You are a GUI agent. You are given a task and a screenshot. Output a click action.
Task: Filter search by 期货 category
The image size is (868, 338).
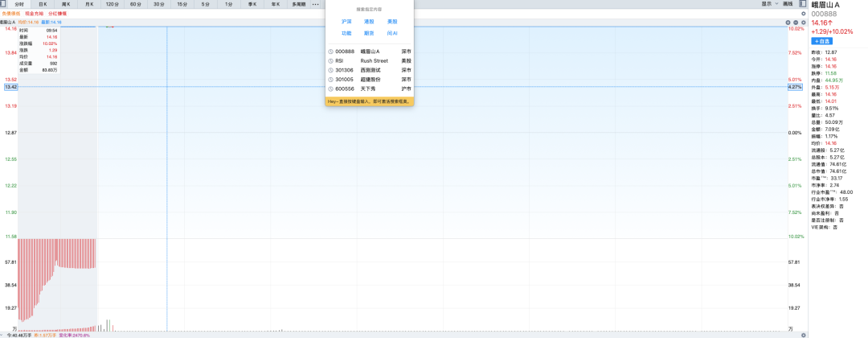[369, 33]
